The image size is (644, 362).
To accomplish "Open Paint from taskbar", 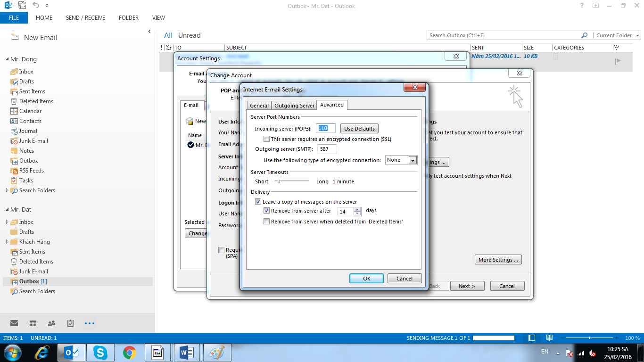I will (x=217, y=353).
